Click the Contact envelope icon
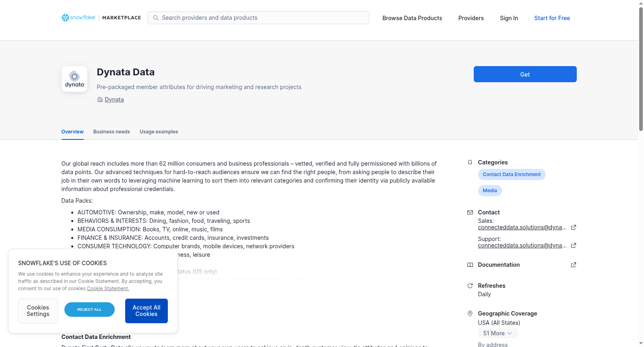Image resolution: width=644 pixels, height=347 pixels. coord(470,212)
